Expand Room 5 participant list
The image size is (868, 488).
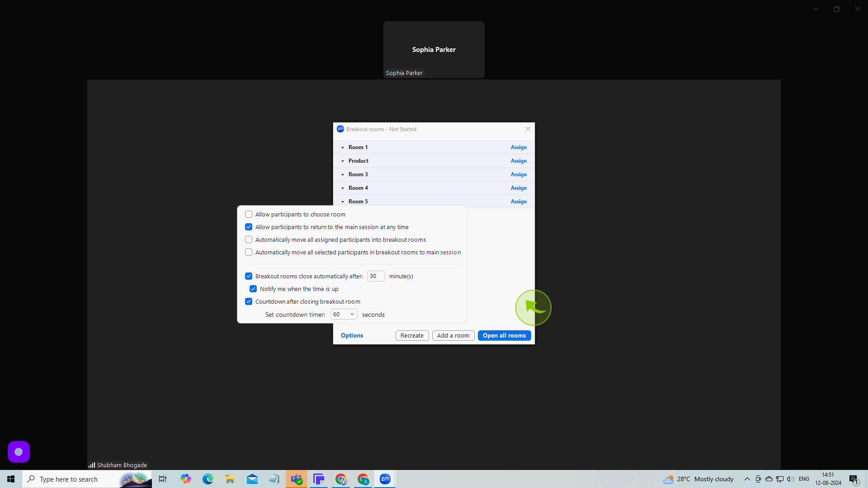tap(343, 202)
